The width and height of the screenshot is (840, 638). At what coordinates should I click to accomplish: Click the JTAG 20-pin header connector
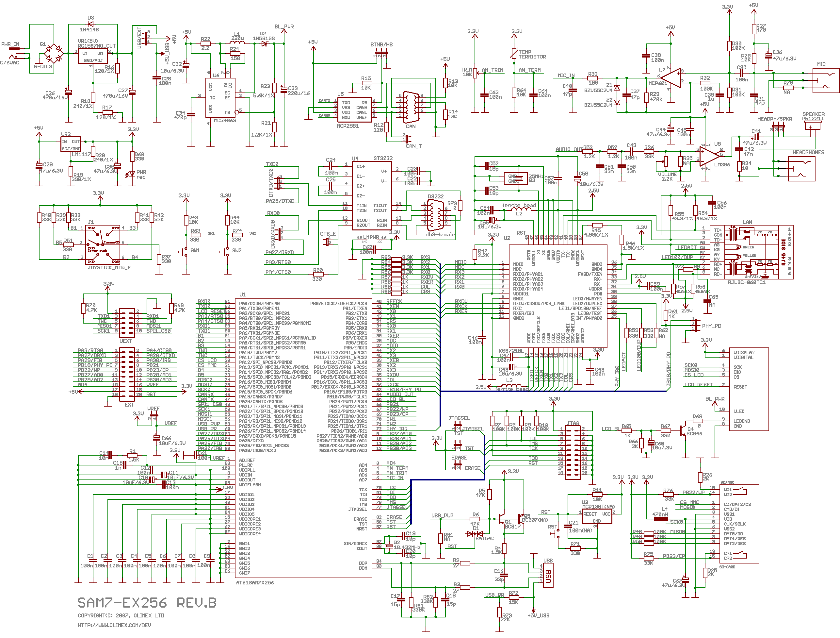573,453
